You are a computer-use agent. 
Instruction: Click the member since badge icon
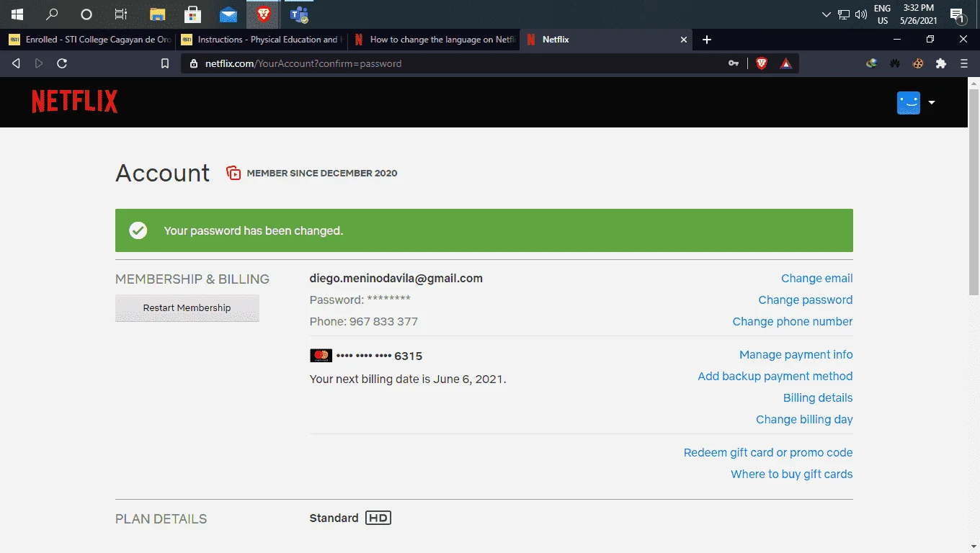tap(233, 173)
